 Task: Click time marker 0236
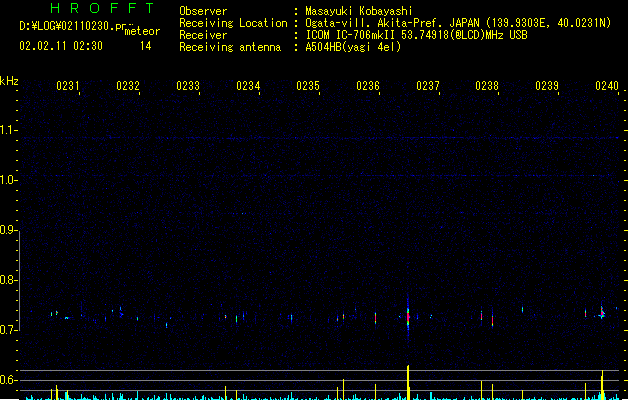368,86
